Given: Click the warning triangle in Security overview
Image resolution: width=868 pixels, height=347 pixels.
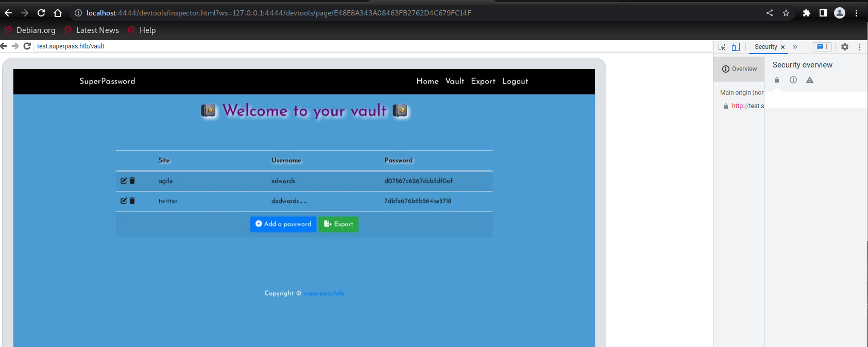Looking at the screenshot, I should (x=810, y=80).
